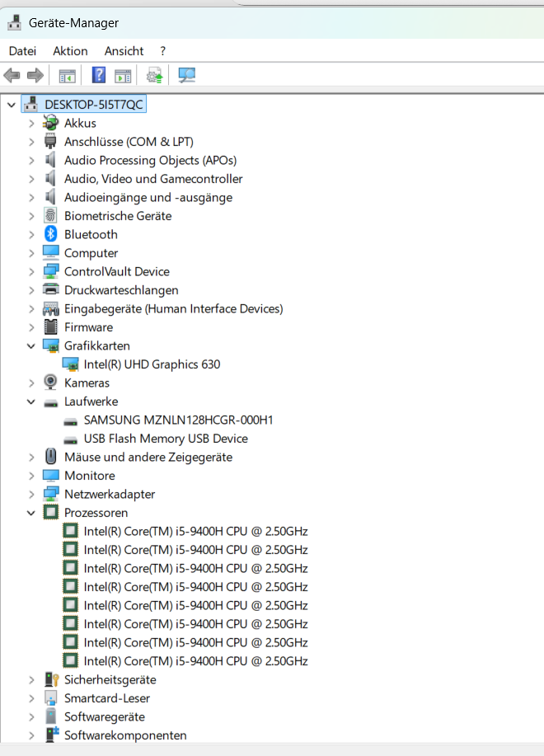Screen dimensions: 544x756
Task: Open the ? help menu
Action: (163, 51)
